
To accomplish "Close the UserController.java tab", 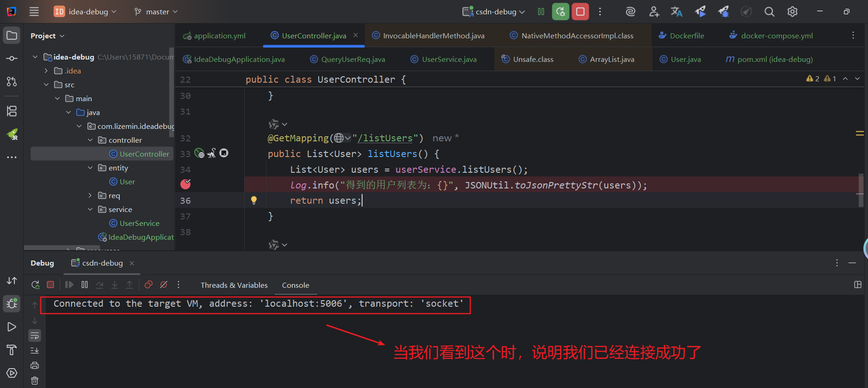I will [356, 35].
